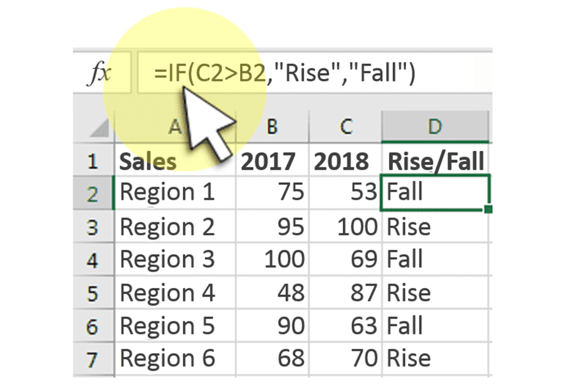Click the fill handle of cell D2
Screen dimensions: 564x392
(x=488, y=209)
